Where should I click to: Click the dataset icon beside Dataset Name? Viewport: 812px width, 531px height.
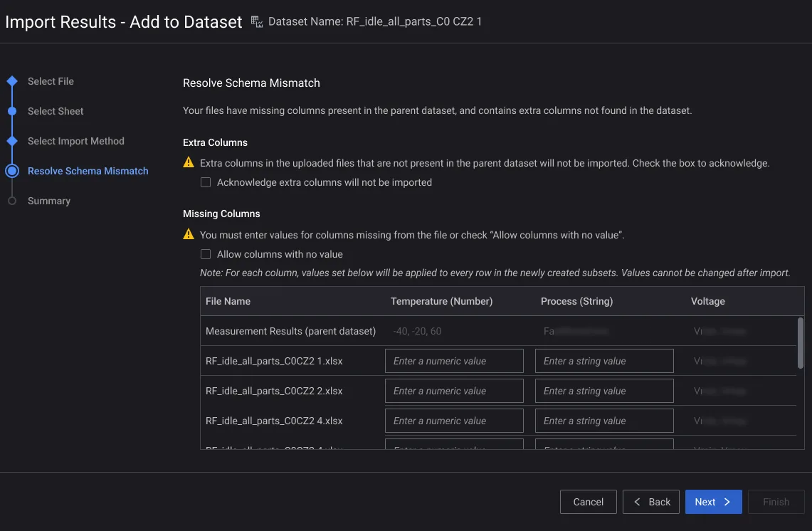click(x=257, y=22)
